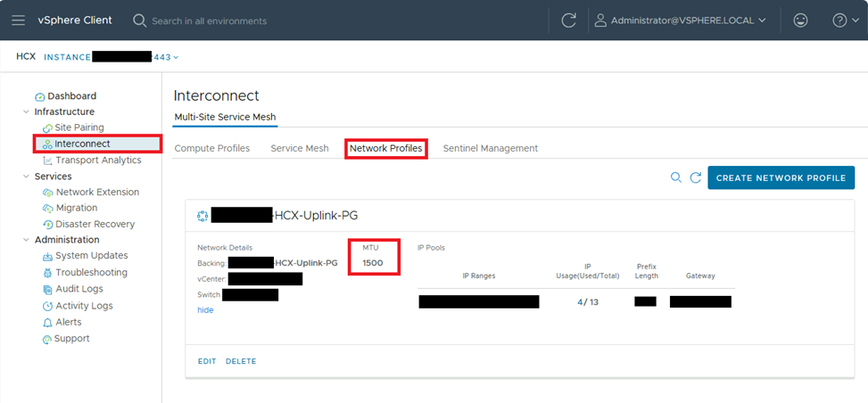The height and width of the screenshot is (403, 868).
Task: Click the Network Extension cloud icon
Action: [48, 193]
